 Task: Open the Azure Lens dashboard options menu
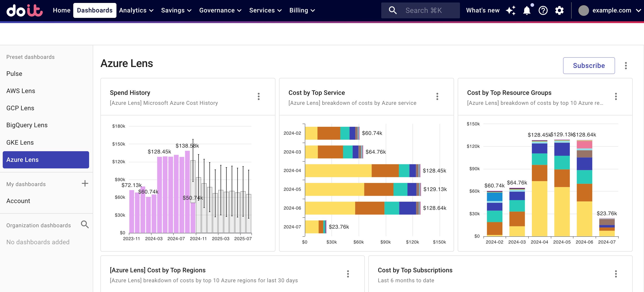pos(626,66)
